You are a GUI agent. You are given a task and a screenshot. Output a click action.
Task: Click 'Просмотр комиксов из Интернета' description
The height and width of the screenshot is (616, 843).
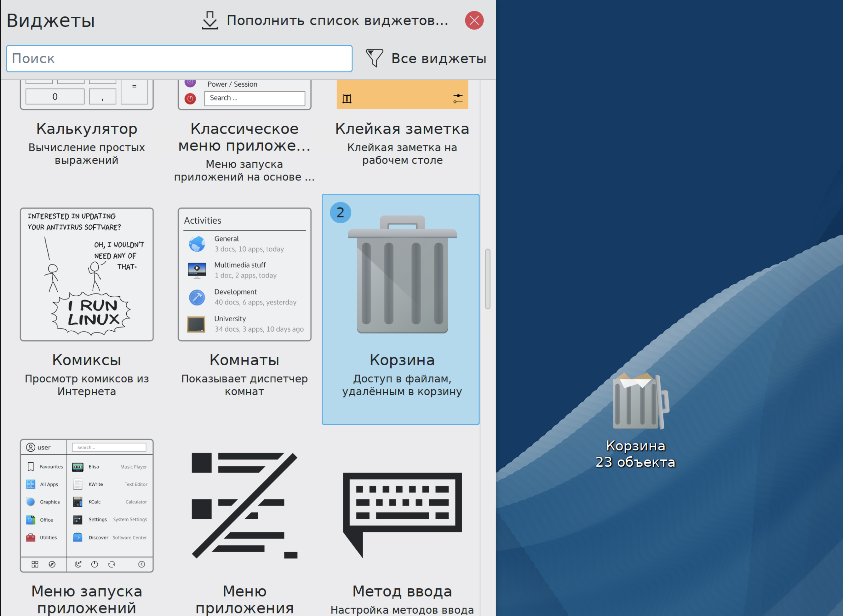click(87, 385)
